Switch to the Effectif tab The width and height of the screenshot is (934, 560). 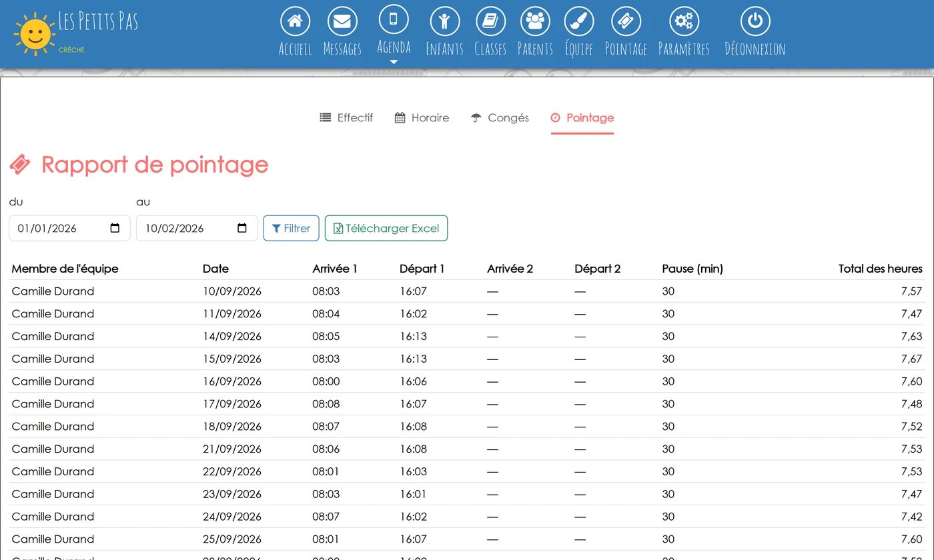click(x=346, y=118)
